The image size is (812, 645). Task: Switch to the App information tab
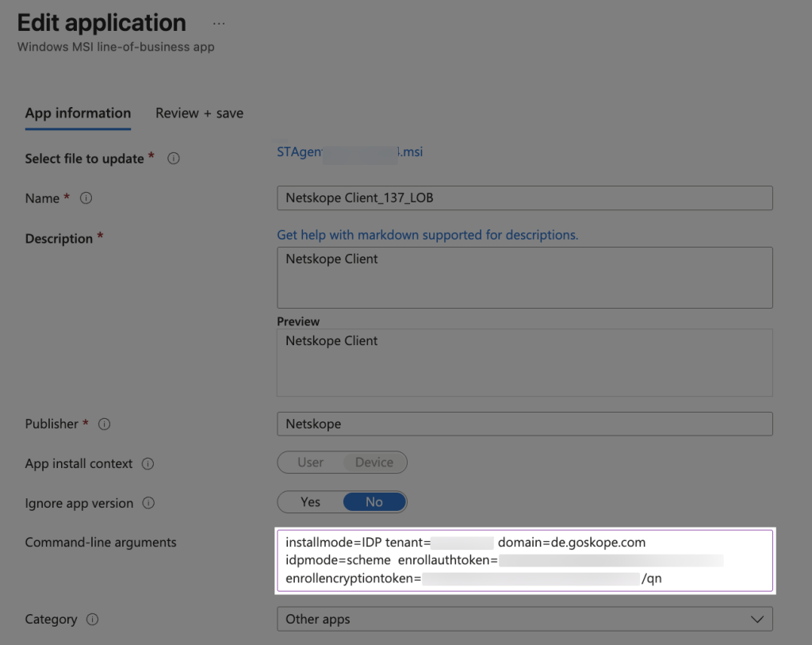click(x=79, y=113)
